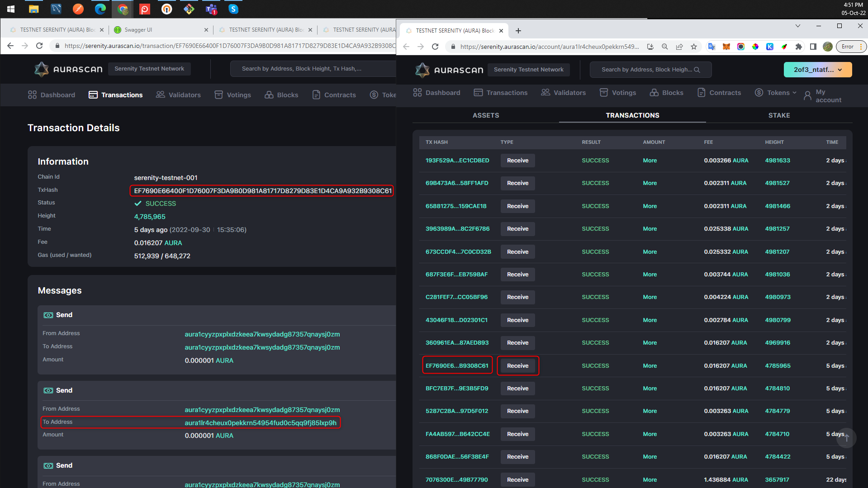The image size is (868, 488).
Task: Switch to the ASSETS tab
Action: click(x=486, y=115)
